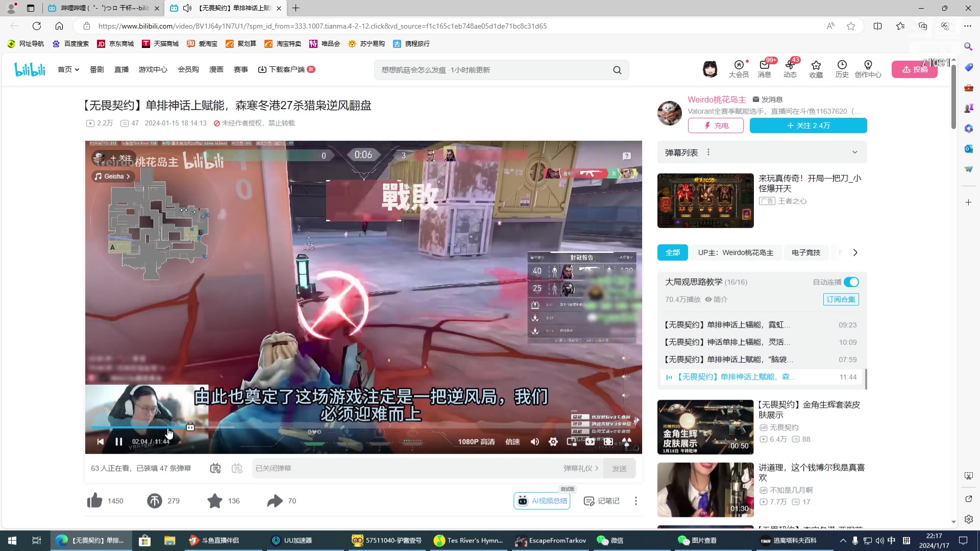The height and width of the screenshot is (551, 980).
Task: Give coins to the video
Action: pyautogui.click(x=154, y=501)
